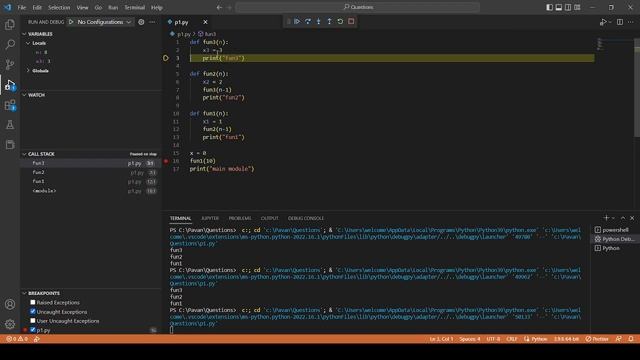Remove the breakpoint dot on line 16

(x=166, y=161)
